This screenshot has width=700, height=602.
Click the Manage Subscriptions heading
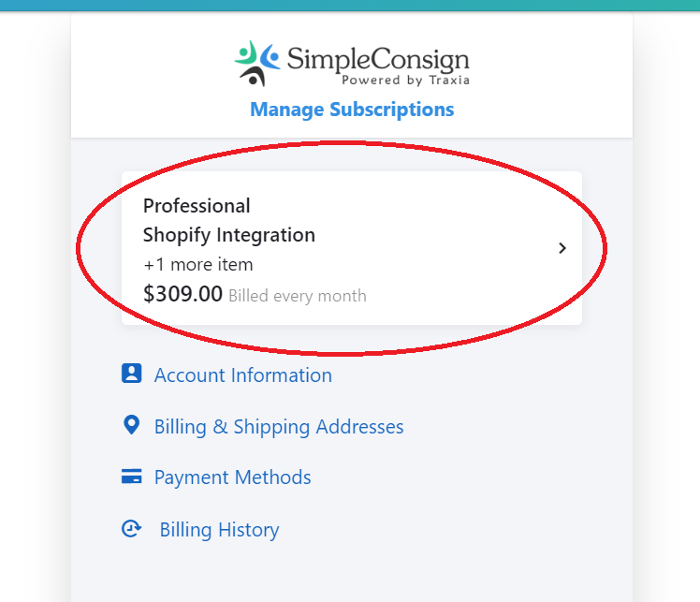352,110
